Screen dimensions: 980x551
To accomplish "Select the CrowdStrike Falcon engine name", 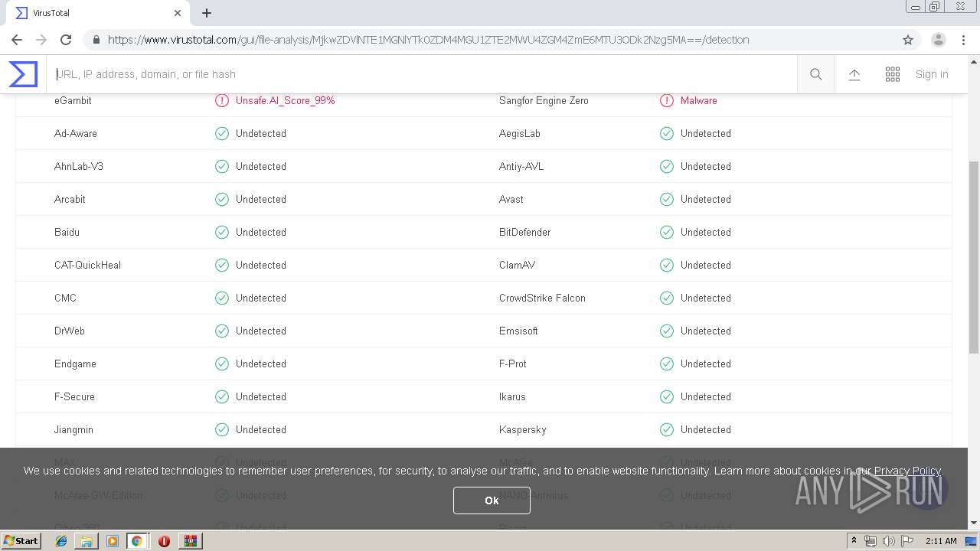I will click(x=542, y=298).
